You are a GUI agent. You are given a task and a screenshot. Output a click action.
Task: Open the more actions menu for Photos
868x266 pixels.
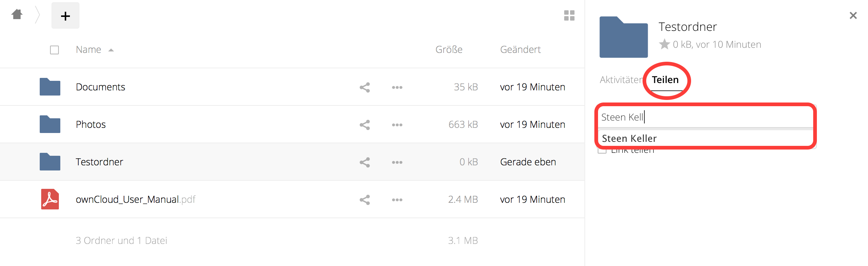397,125
